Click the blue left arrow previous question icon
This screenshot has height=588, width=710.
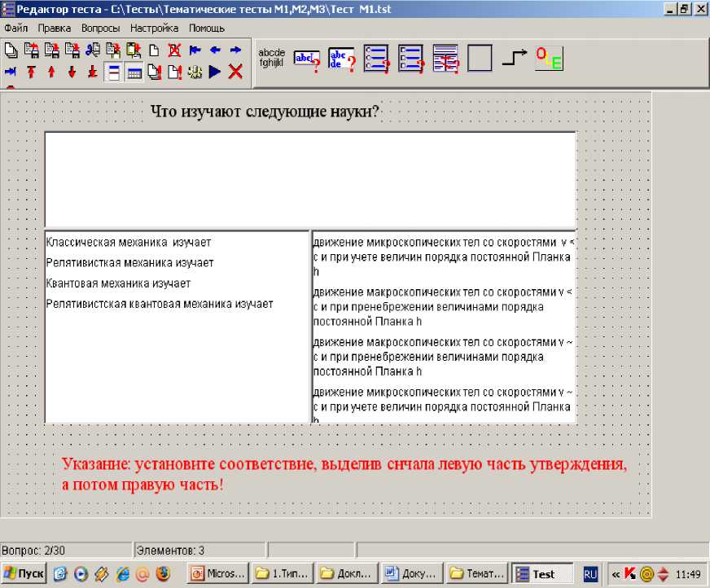click(215, 50)
